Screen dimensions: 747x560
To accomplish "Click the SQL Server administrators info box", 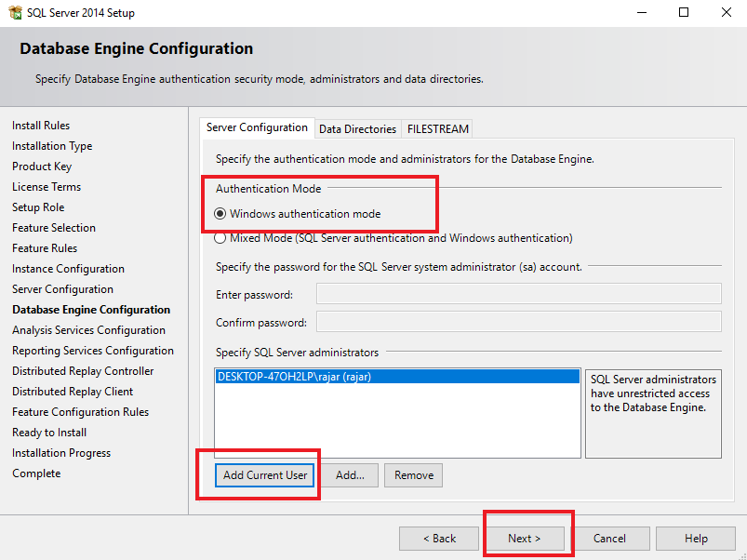I will (x=653, y=414).
